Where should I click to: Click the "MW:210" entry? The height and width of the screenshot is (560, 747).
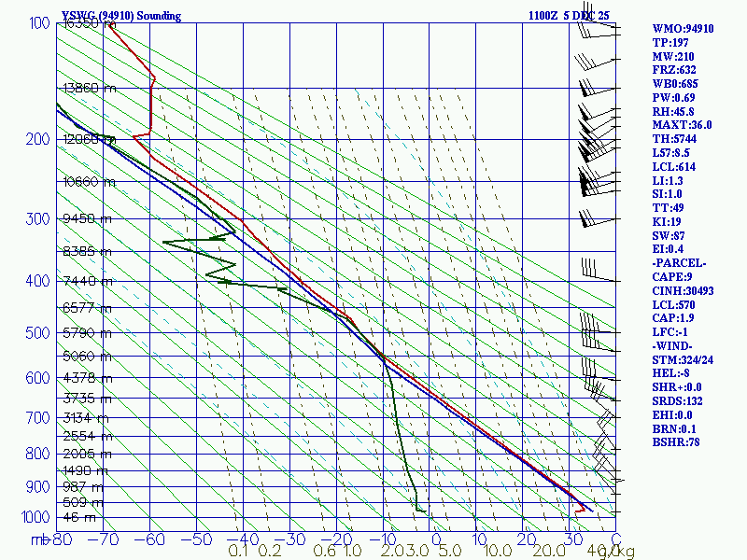(673, 56)
